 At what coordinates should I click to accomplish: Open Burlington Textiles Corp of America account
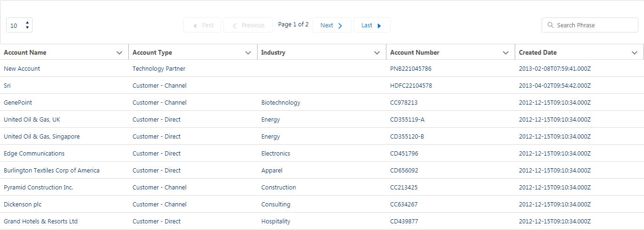click(x=51, y=171)
